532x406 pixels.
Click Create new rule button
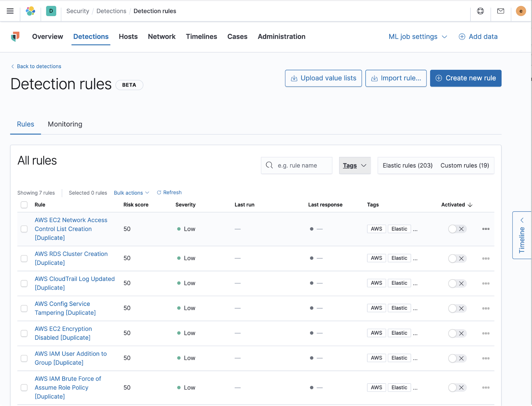point(465,78)
